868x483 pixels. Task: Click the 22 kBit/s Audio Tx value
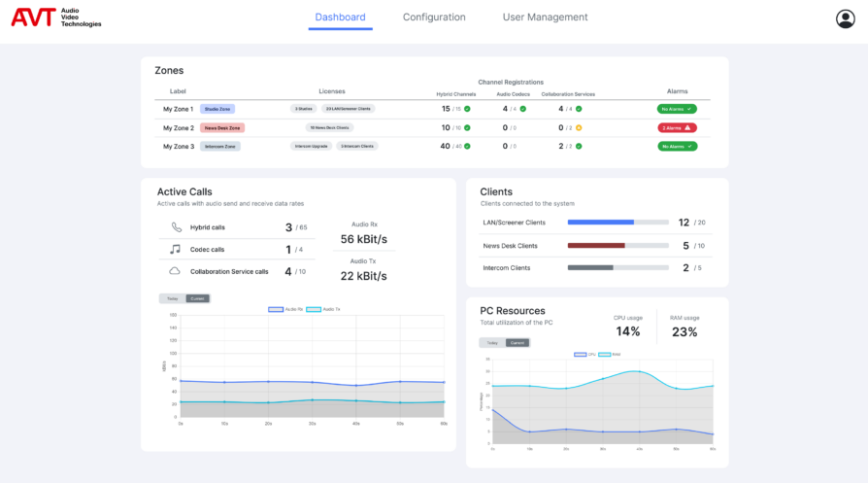tap(364, 276)
